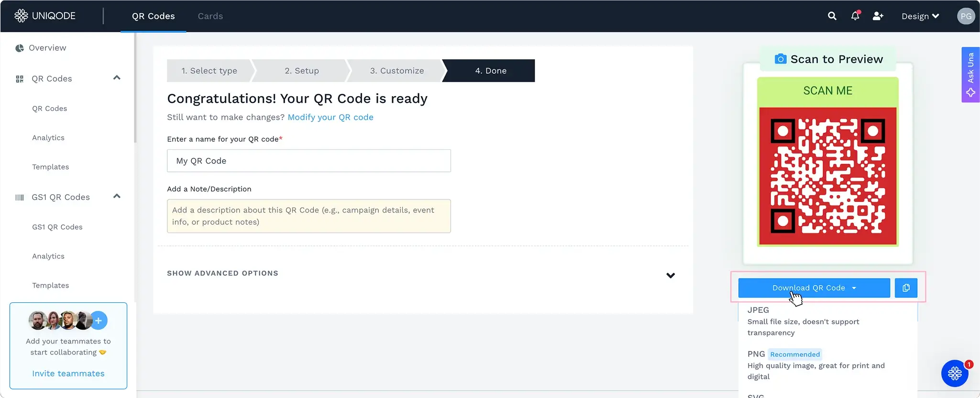Open the Design workspace dropdown
980x398 pixels.
pos(920,16)
